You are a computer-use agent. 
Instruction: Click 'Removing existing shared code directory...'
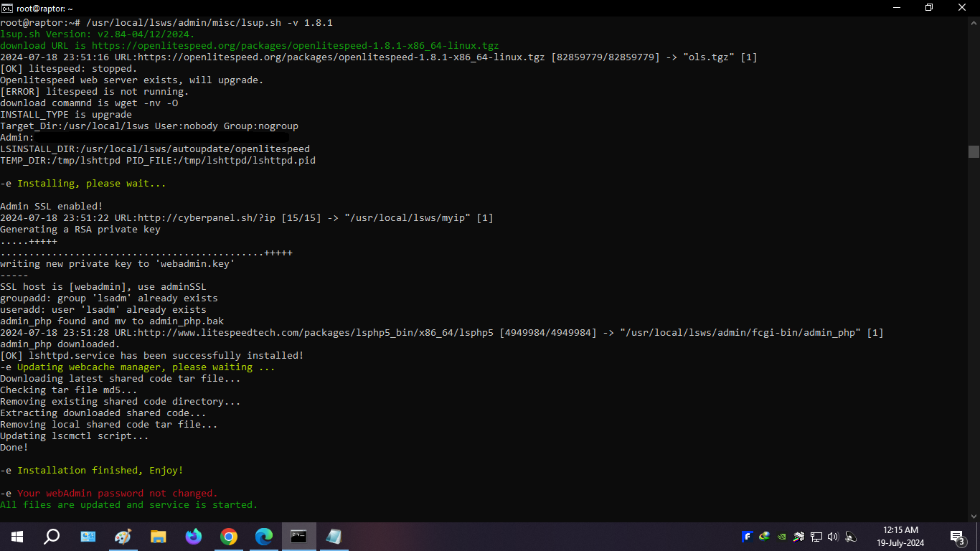click(x=121, y=402)
